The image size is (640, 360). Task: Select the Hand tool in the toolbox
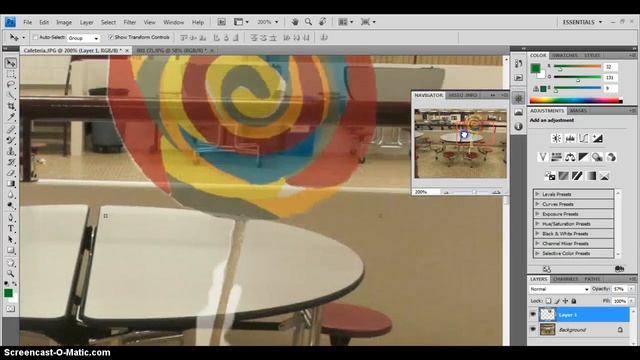[x=11, y=263]
